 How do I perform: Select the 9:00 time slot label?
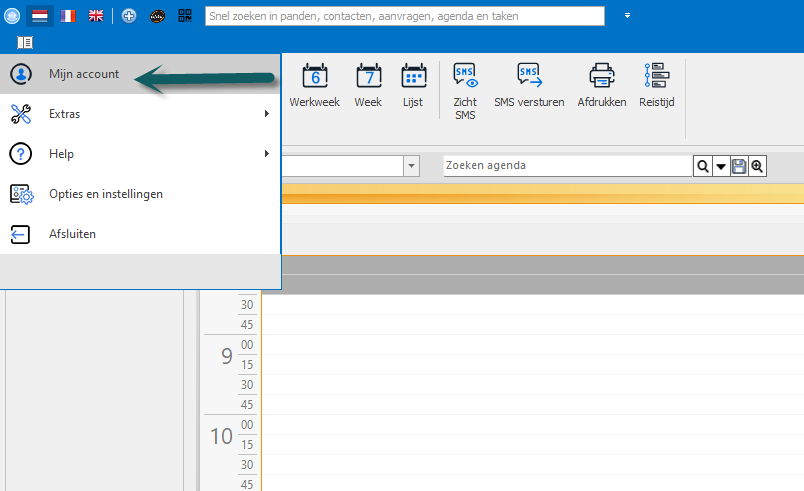[227, 356]
